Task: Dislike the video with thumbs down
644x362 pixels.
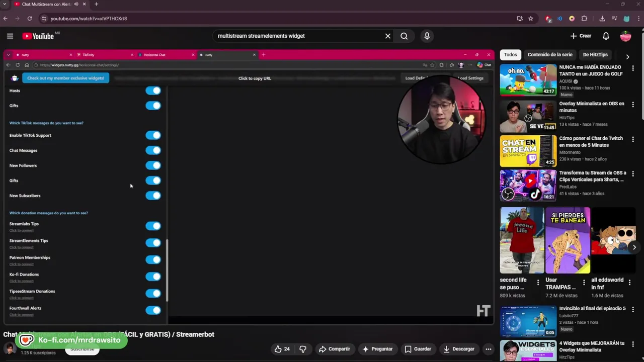Action: click(303, 349)
